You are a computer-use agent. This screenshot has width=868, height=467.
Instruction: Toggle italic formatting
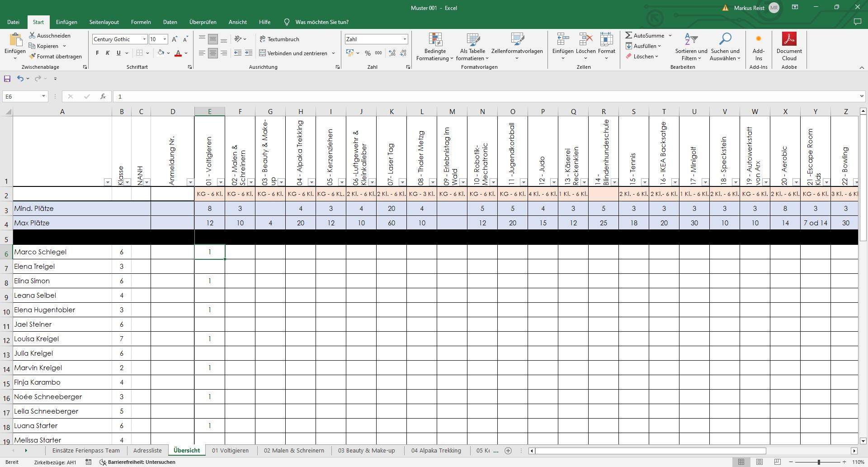click(108, 53)
